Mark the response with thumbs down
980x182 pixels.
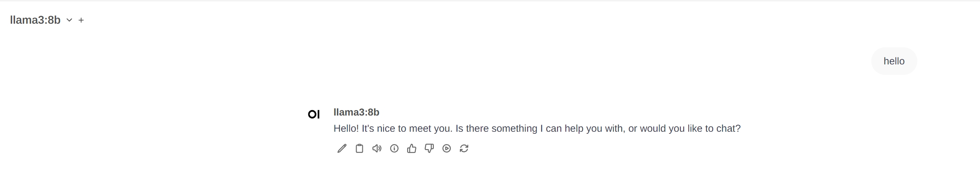click(429, 148)
